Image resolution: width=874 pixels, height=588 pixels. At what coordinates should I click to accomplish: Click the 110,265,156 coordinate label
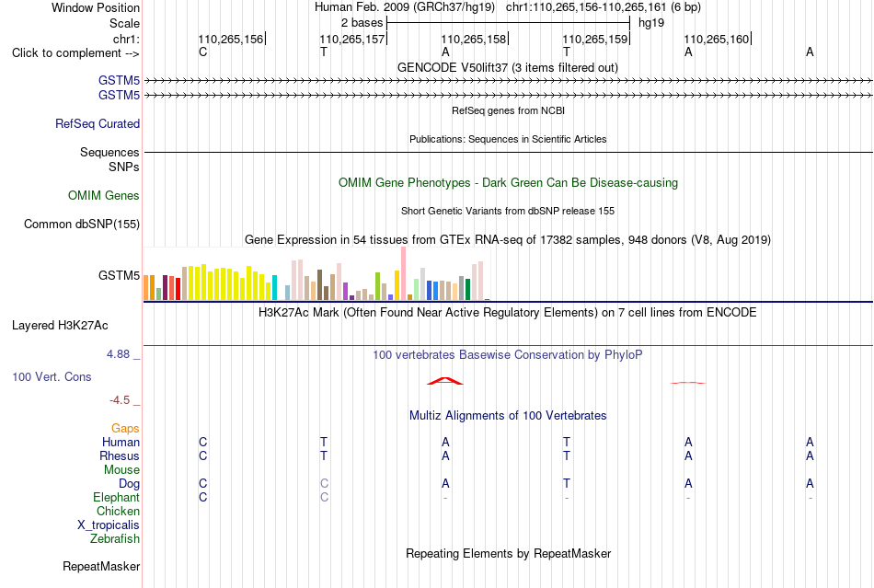tap(230, 39)
